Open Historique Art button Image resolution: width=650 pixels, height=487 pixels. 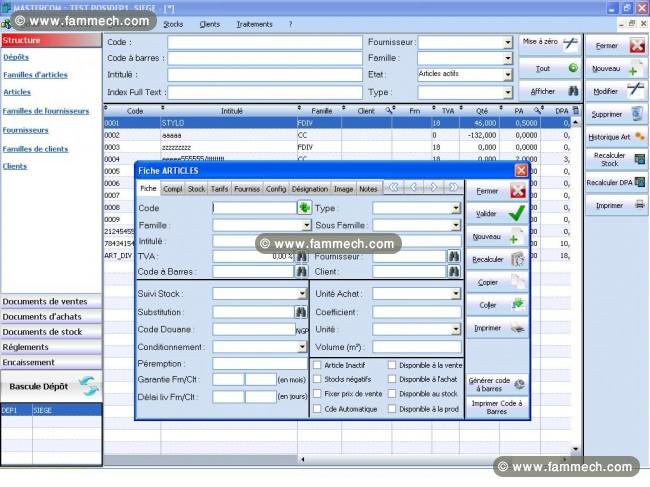[616, 137]
